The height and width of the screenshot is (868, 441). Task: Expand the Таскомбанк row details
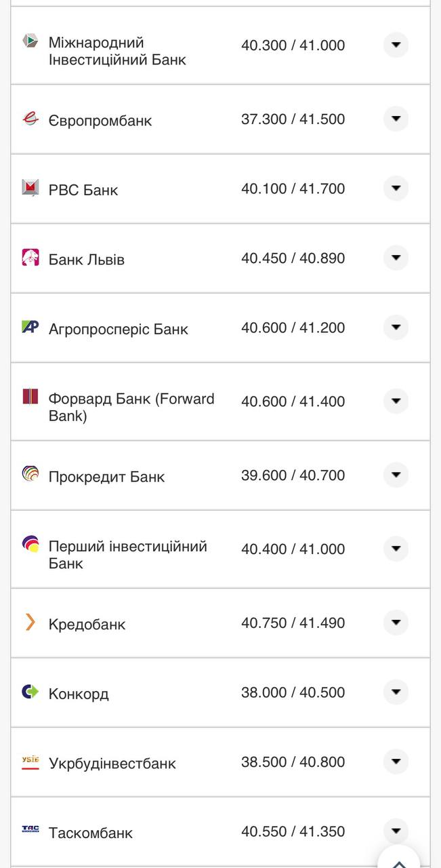point(396,830)
